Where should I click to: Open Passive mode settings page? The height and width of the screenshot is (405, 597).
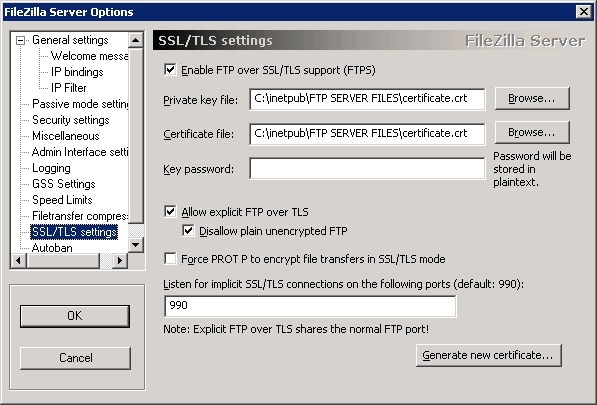[80, 104]
